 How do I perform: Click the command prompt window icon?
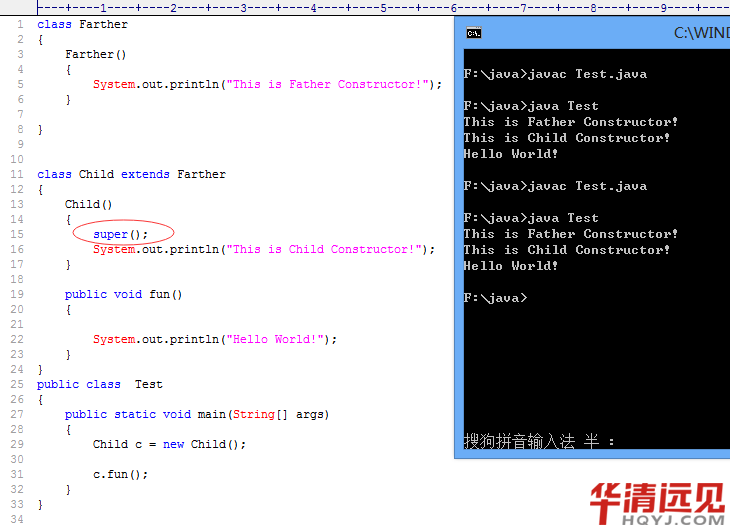[x=474, y=33]
